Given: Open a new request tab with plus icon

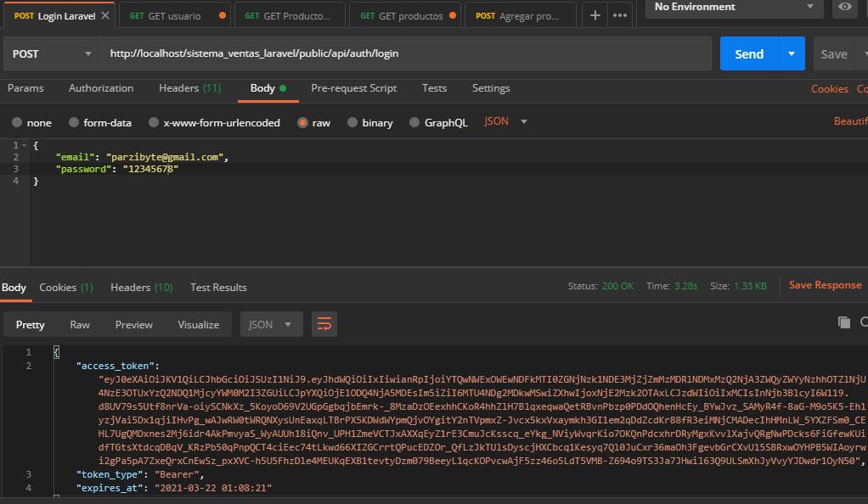Looking at the screenshot, I should (x=595, y=15).
